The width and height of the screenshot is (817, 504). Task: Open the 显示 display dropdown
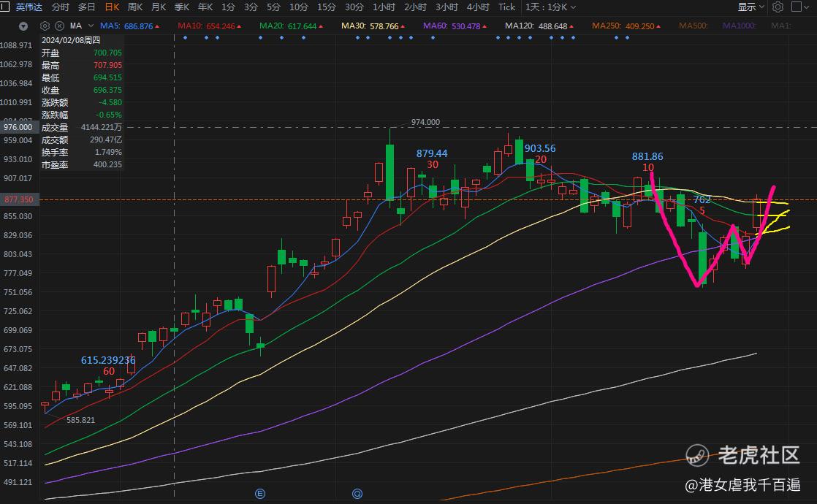click(x=750, y=7)
